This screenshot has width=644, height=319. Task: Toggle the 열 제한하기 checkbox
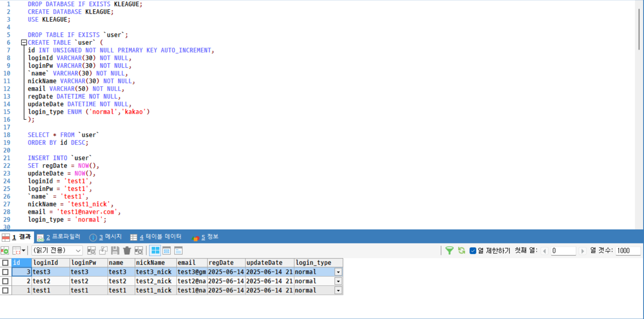pos(473,250)
